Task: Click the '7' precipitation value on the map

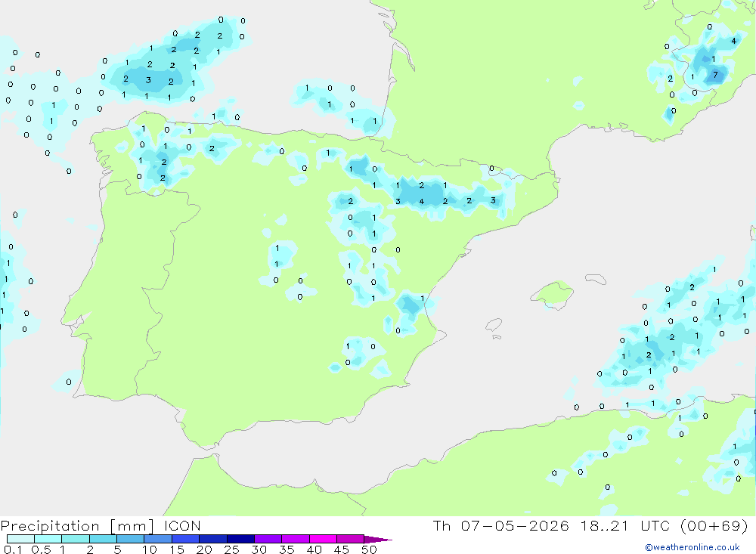Action: [x=715, y=75]
